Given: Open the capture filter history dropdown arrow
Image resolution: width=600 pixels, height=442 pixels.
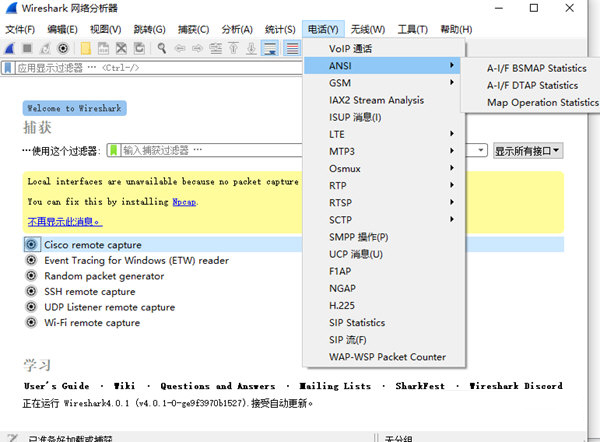Looking at the screenshot, I should pyautogui.click(x=481, y=150).
